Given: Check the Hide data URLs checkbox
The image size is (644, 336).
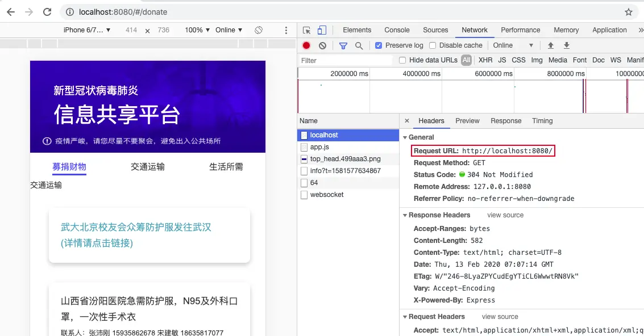Looking at the screenshot, I should click(402, 60).
